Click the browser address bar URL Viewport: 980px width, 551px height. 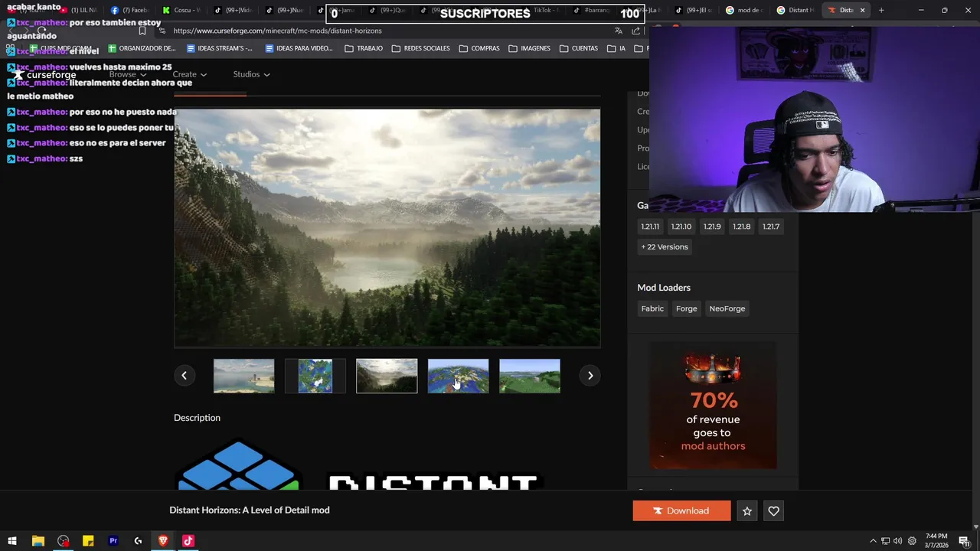point(277,31)
